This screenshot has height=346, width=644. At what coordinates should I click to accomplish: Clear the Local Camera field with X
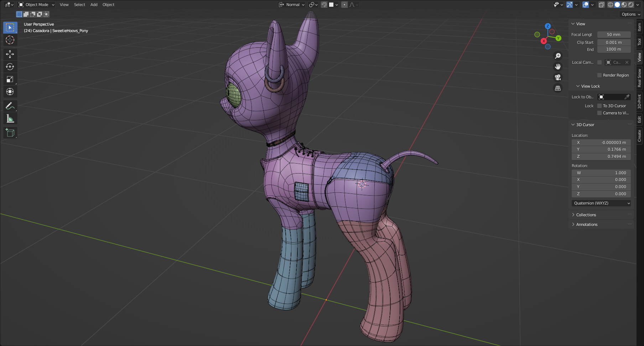(x=627, y=62)
